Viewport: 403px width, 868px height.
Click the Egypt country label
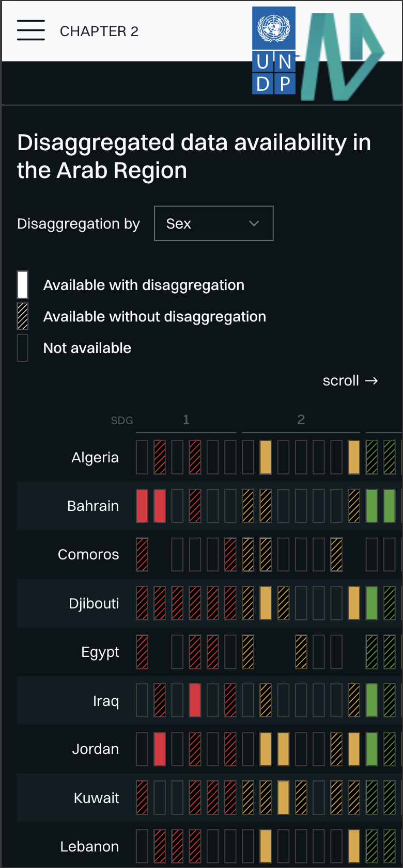(100, 652)
